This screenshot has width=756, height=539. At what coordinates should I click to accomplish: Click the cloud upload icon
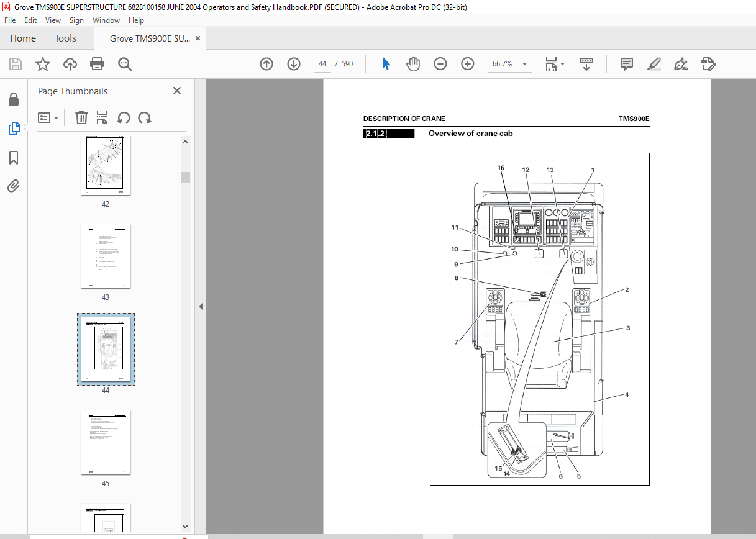[70, 64]
